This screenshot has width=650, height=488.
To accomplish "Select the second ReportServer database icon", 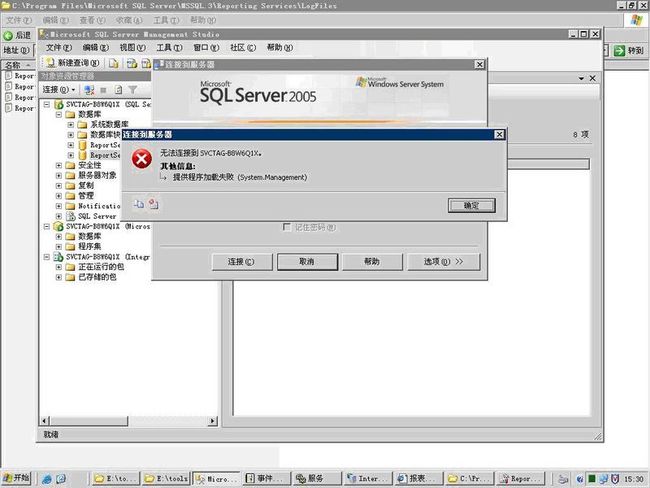I will [x=82, y=155].
